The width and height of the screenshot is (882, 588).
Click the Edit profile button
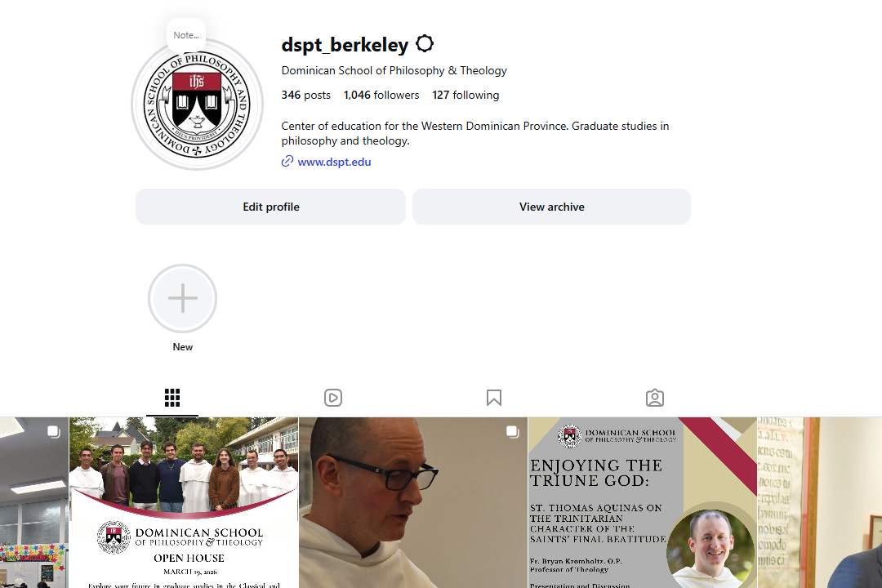pyautogui.click(x=270, y=207)
